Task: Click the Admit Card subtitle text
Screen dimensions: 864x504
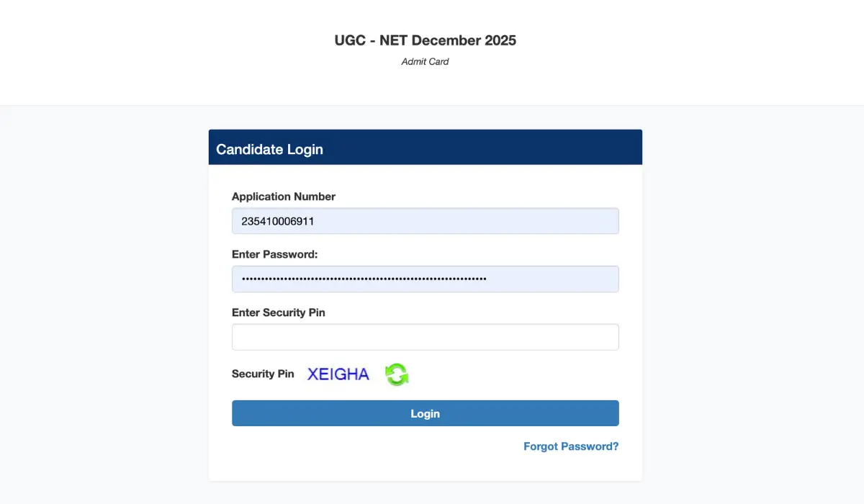Action: pyautogui.click(x=425, y=61)
